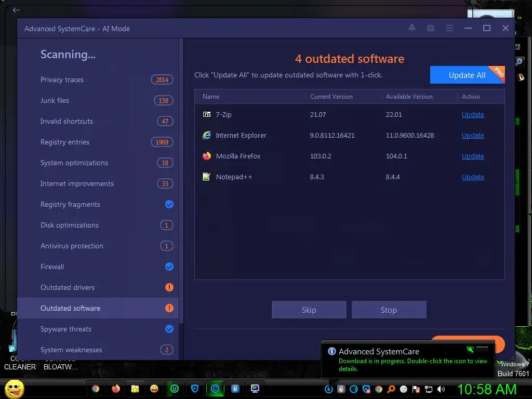
Task: Click the System weaknesses 2 count badge
Action: point(167,350)
